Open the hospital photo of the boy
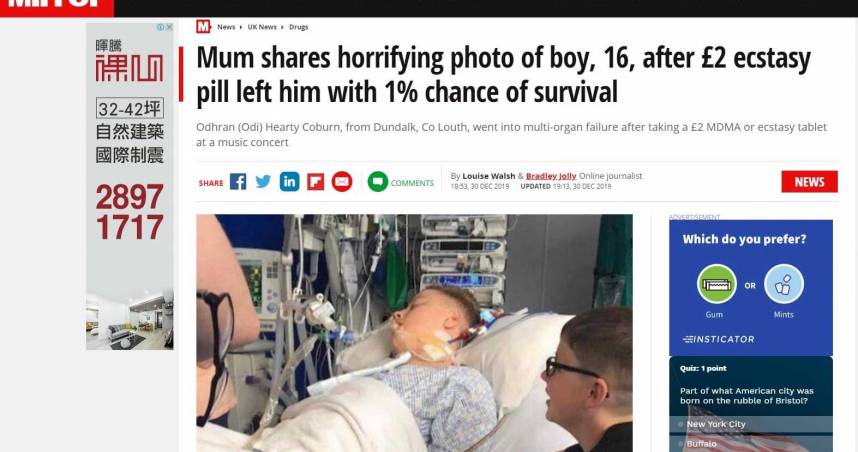The image size is (858, 452). [x=414, y=333]
